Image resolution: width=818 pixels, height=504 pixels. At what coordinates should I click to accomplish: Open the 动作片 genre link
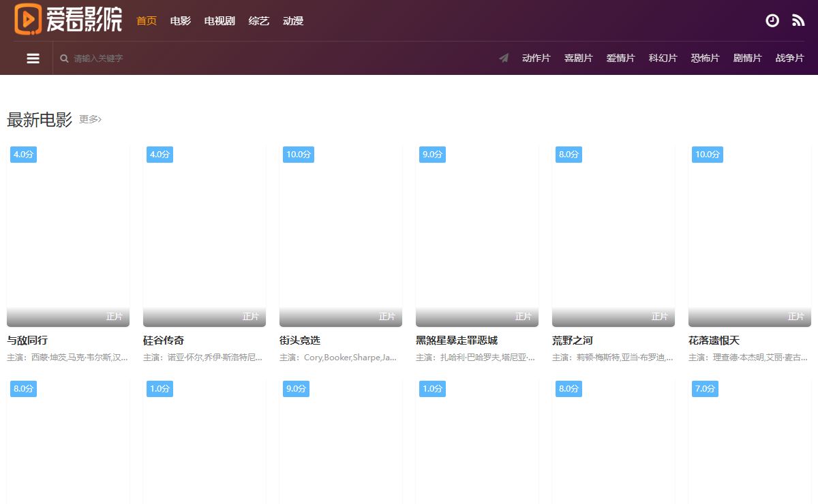[536, 58]
